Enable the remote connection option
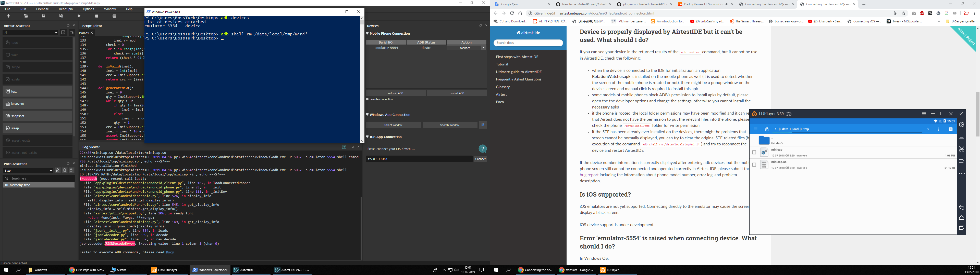Viewport: 980px width, 275px height. [367, 99]
